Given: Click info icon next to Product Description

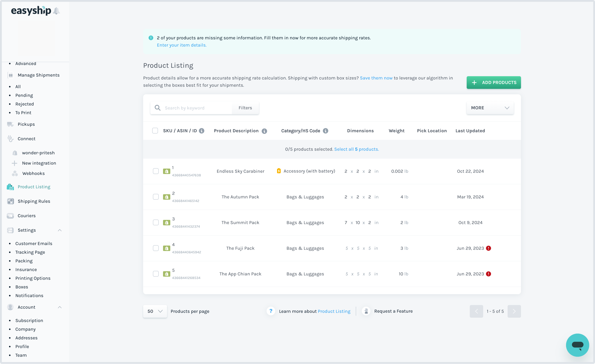Looking at the screenshot, I should [x=264, y=131].
